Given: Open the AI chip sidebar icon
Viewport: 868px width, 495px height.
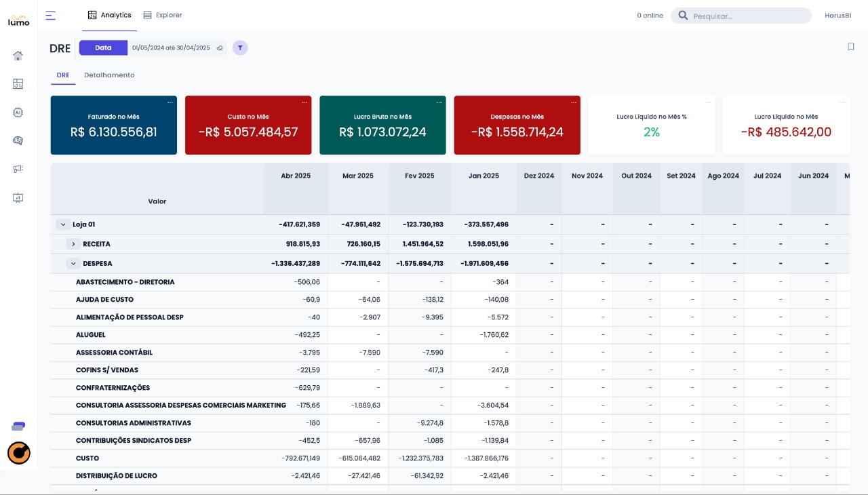Looking at the screenshot, I should point(18,113).
